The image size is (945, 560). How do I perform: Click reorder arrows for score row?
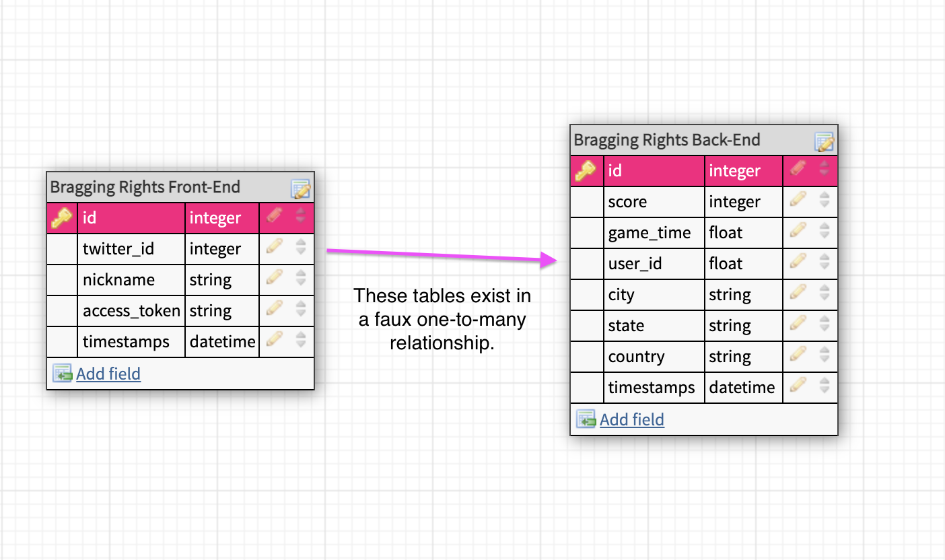coord(825,200)
